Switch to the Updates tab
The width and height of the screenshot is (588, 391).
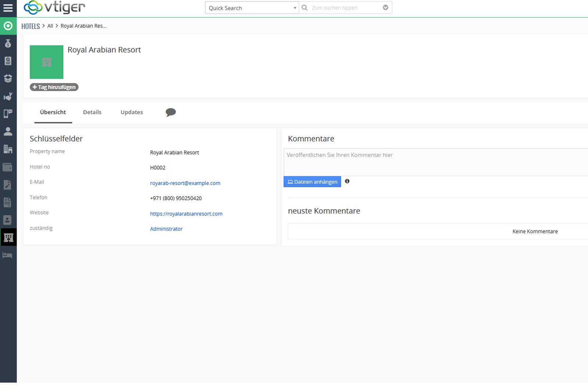point(132,112)
